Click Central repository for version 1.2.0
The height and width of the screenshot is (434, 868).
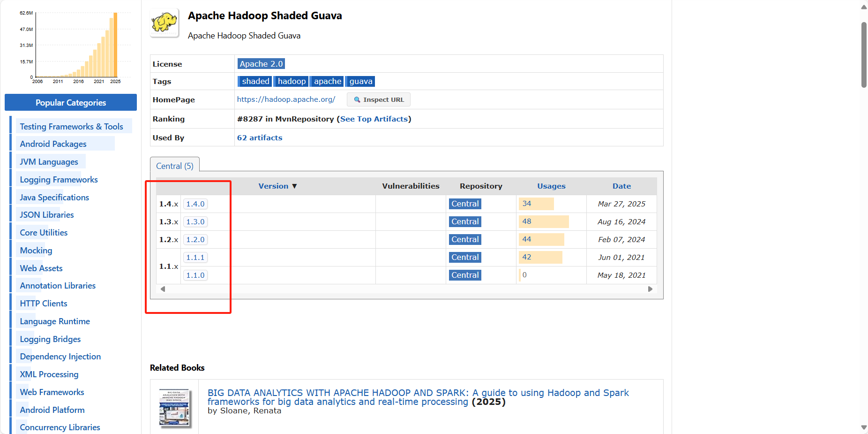click(x=465, y=240)
